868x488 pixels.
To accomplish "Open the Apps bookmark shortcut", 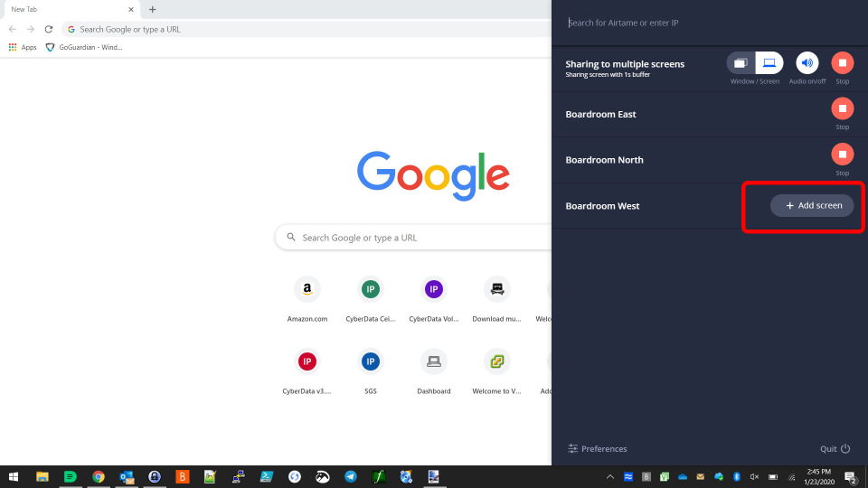I will click(x=23, y=48).
